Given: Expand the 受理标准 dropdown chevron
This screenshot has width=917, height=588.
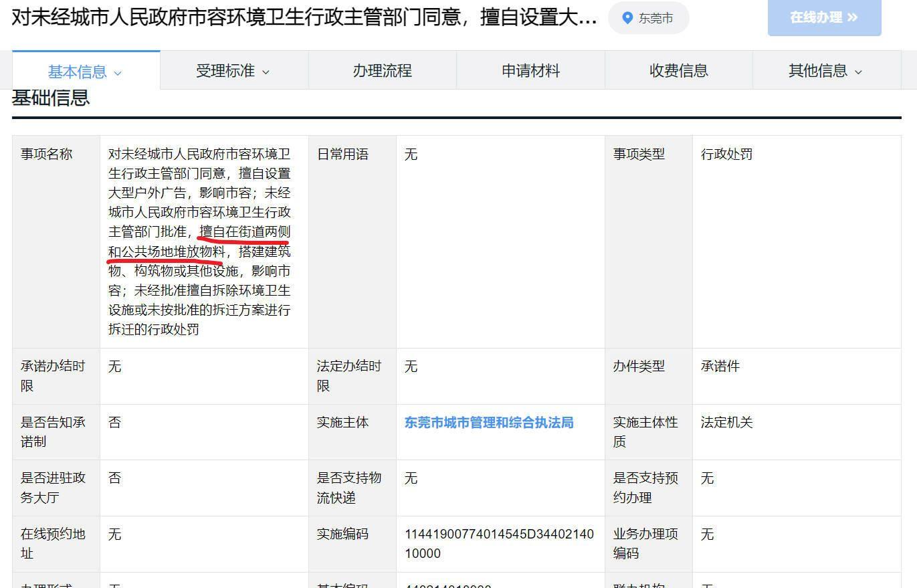Looking at the screenshot, I should click(x=266, y=72).
